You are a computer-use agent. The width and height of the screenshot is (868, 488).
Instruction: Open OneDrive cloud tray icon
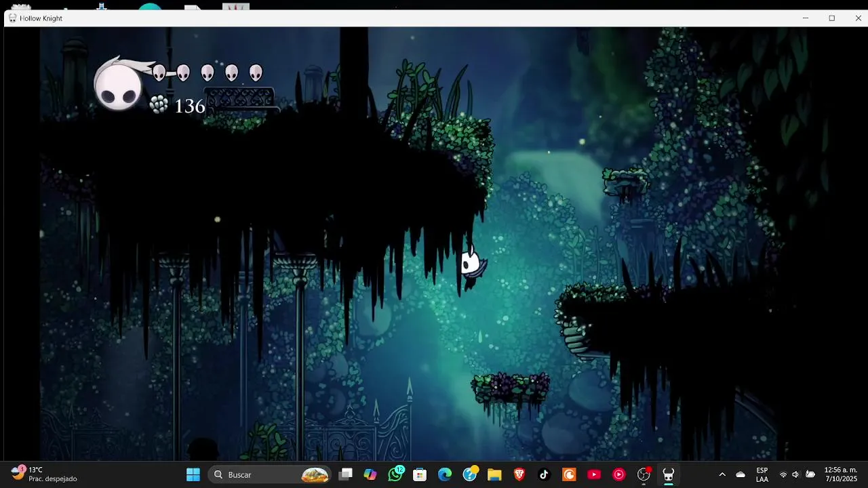pyautogui.click(x=741, y=474)
